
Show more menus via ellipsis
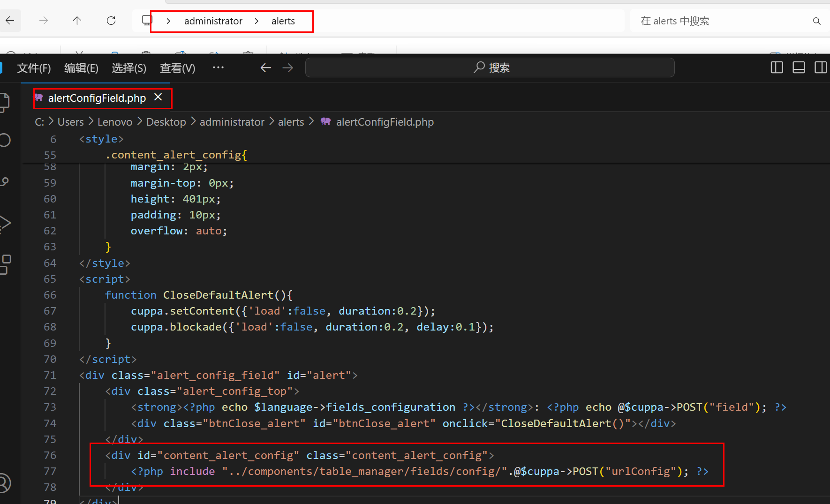(x=218, y=68)
